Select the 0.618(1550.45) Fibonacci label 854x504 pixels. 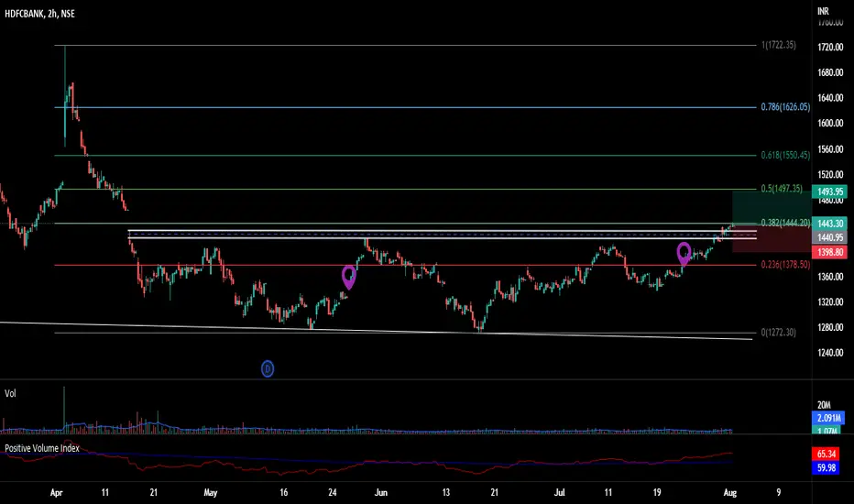pyautogui.click(x=785, y=155)
